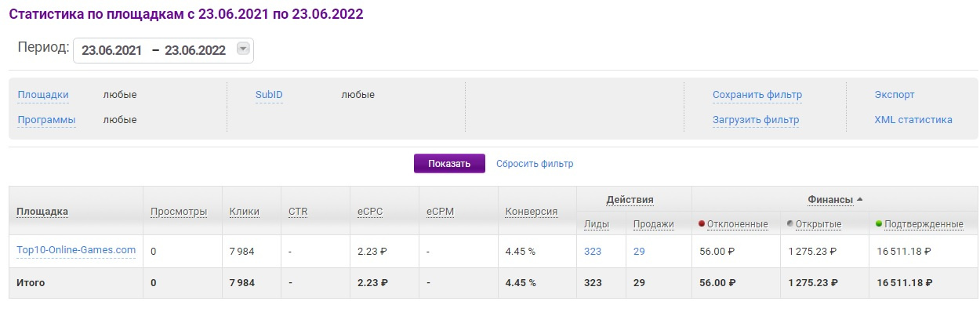
Task: Click the period date range input field
Action: (153, 50)
